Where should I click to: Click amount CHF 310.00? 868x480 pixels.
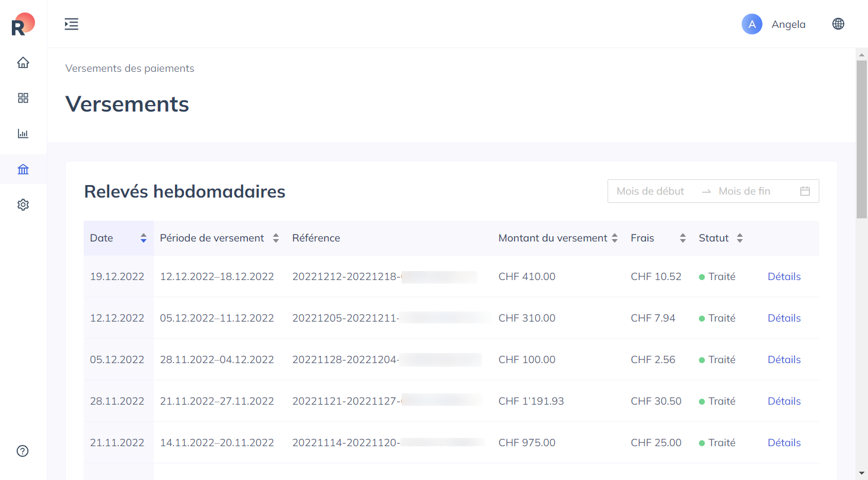(x=527, y=318)
